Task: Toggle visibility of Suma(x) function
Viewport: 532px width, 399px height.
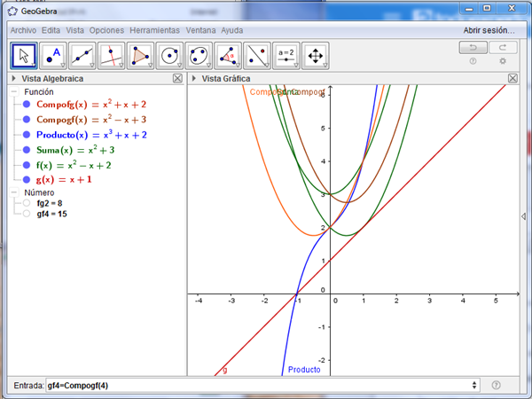Action: pyautogui.click(x=27, y=150)
